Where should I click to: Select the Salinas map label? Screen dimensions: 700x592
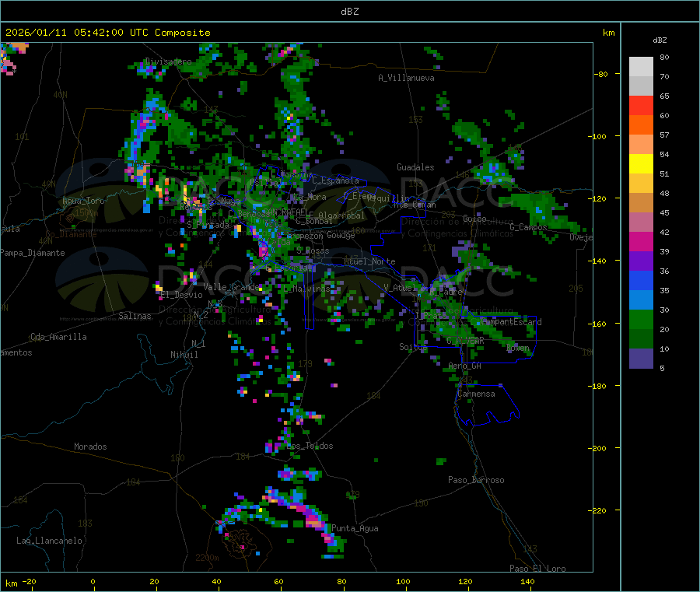[x=135, y=316]
